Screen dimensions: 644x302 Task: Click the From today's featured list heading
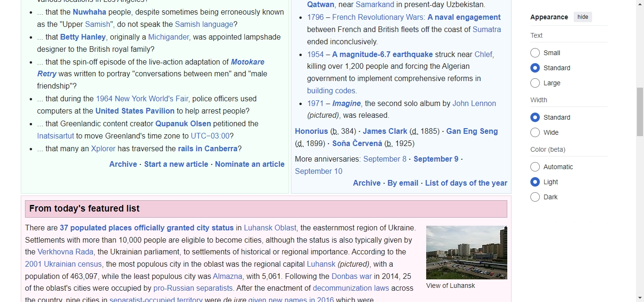click(x=84, y=208)
